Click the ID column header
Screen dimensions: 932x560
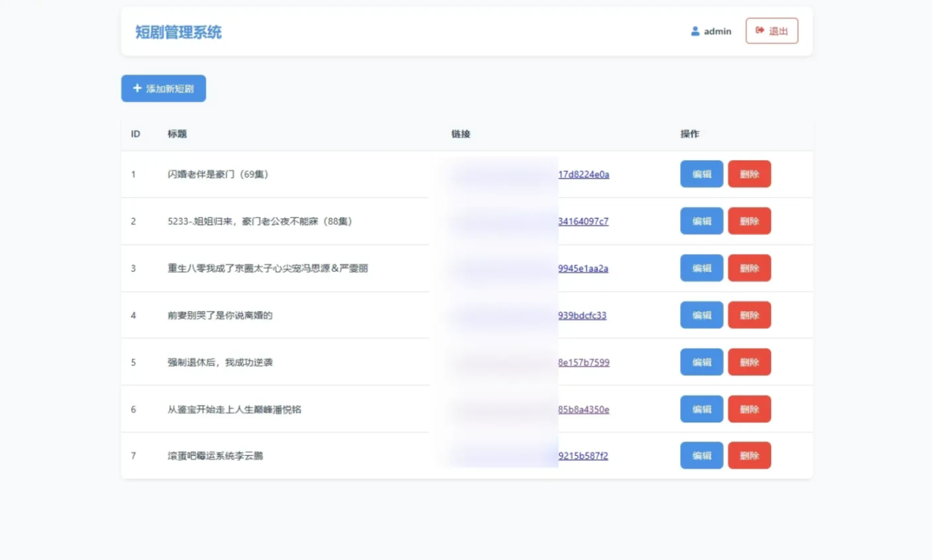pos(135,134)
